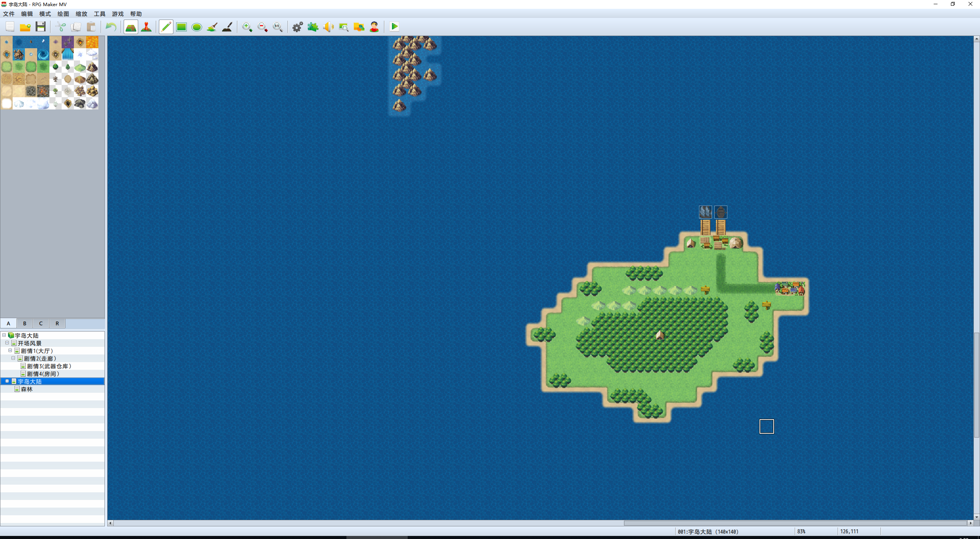This screenshot has width=980, height=539.
Task: Switch to Map editing mode
Action: [131, 27]
